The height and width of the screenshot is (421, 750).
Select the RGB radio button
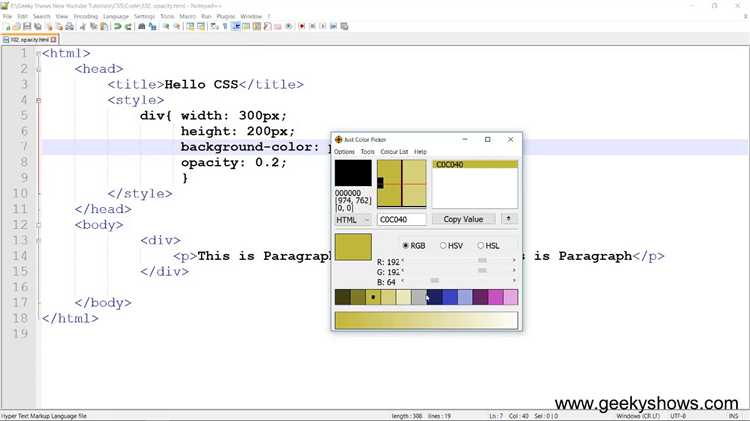406,246
